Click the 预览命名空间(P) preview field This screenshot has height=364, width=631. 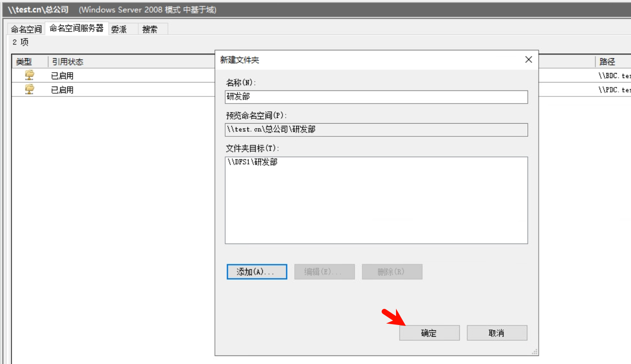click(376, 130)
